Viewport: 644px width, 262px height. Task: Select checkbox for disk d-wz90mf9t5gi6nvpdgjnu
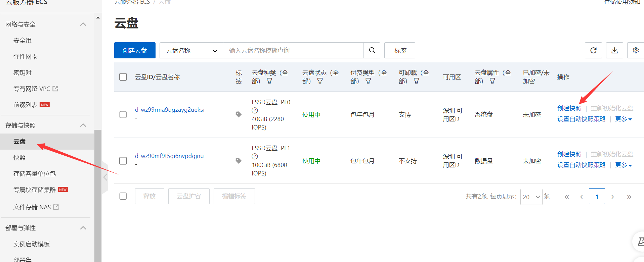(123, 161)
